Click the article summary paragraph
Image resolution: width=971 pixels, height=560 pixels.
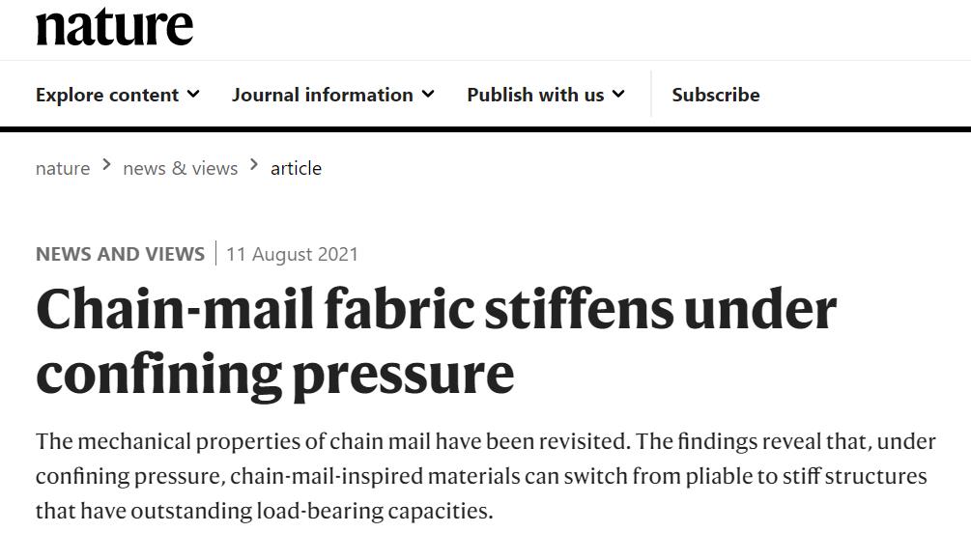pos(485,476)
